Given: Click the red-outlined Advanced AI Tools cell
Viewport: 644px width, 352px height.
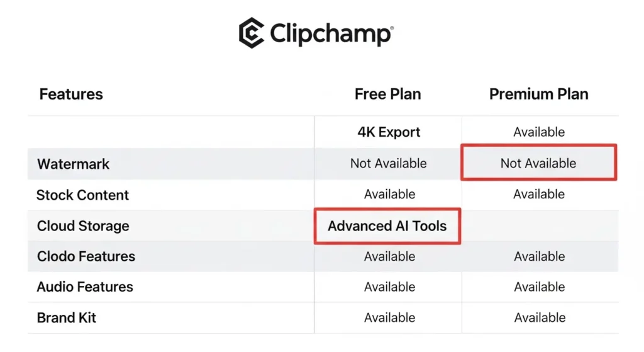Looking at the screenshot, I should [x=387, y=226].
